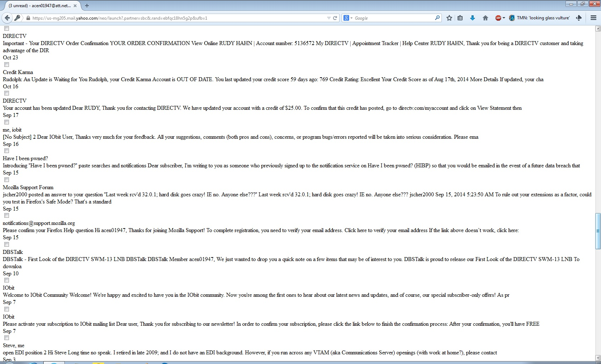601x364 pixels.
Task: Click the magnifying glass search icon
Action: (437, 18)
